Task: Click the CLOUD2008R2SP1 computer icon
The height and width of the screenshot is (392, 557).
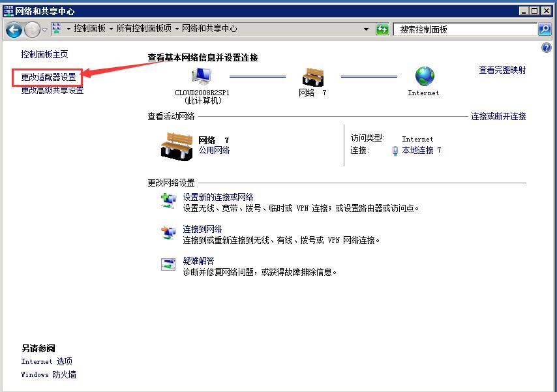Action: tap(202, 76)
